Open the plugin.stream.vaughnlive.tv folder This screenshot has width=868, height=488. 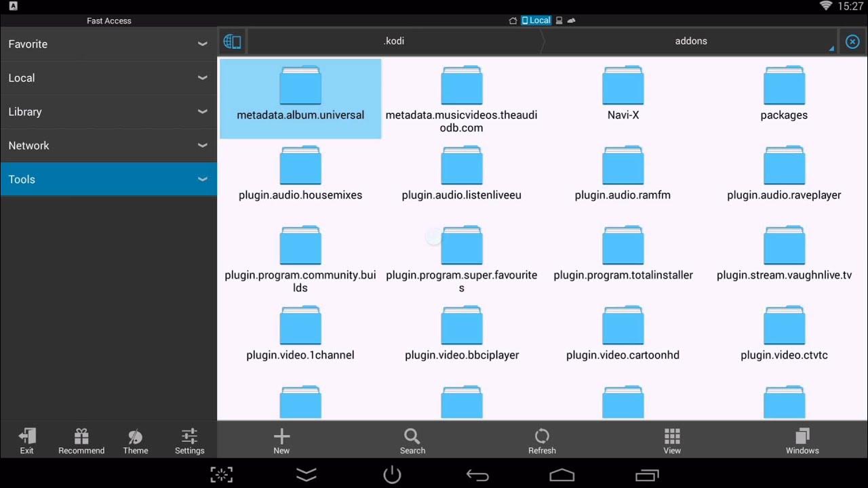point(784,253)
